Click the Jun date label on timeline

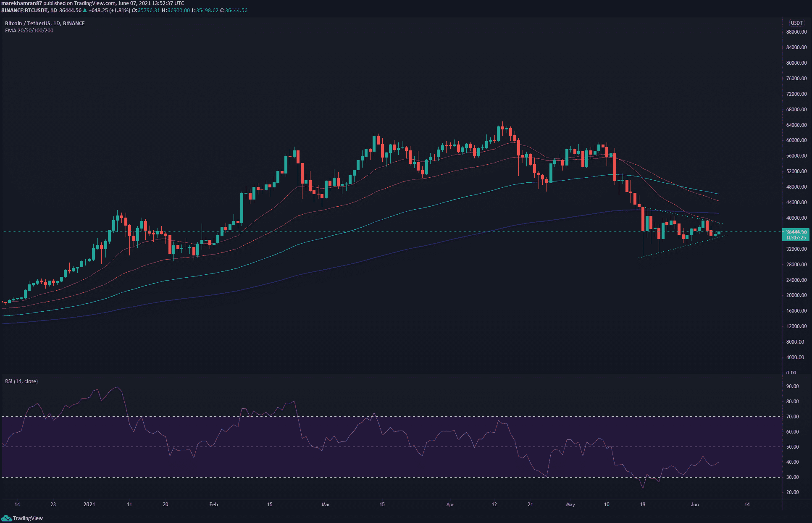coord(695,504)
